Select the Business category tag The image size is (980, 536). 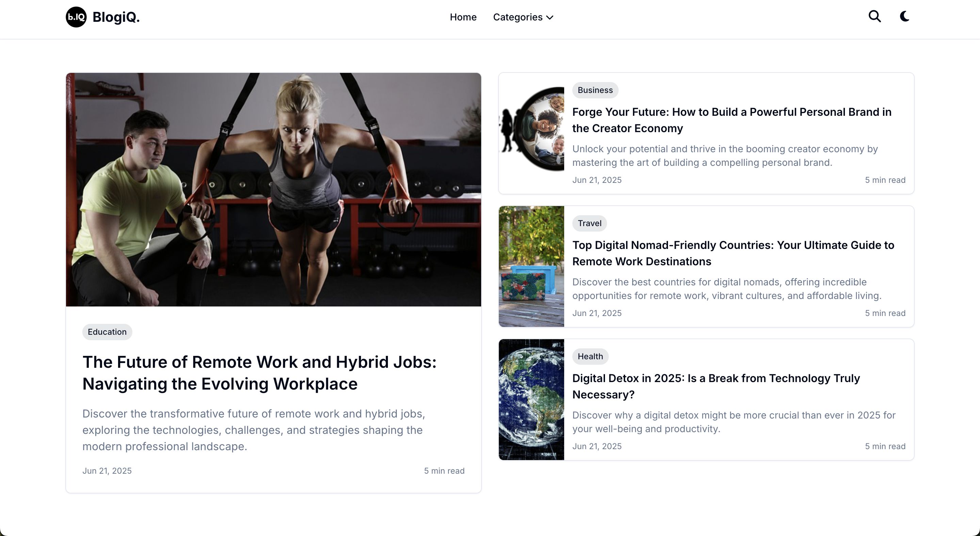[595, 90]
